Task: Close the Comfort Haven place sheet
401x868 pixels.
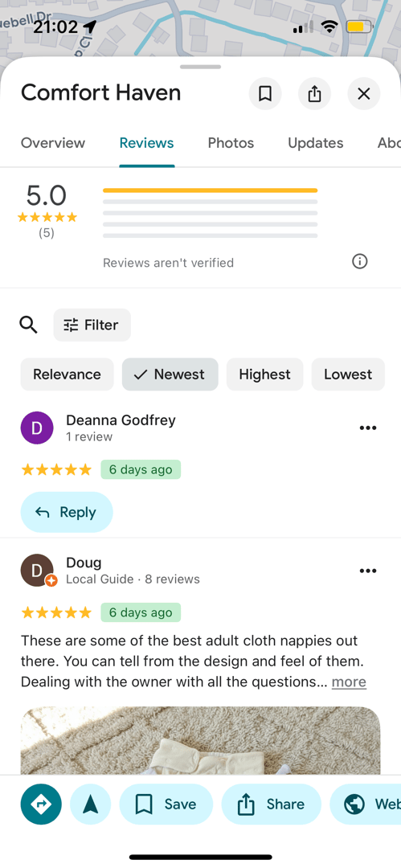Action: 364,94
